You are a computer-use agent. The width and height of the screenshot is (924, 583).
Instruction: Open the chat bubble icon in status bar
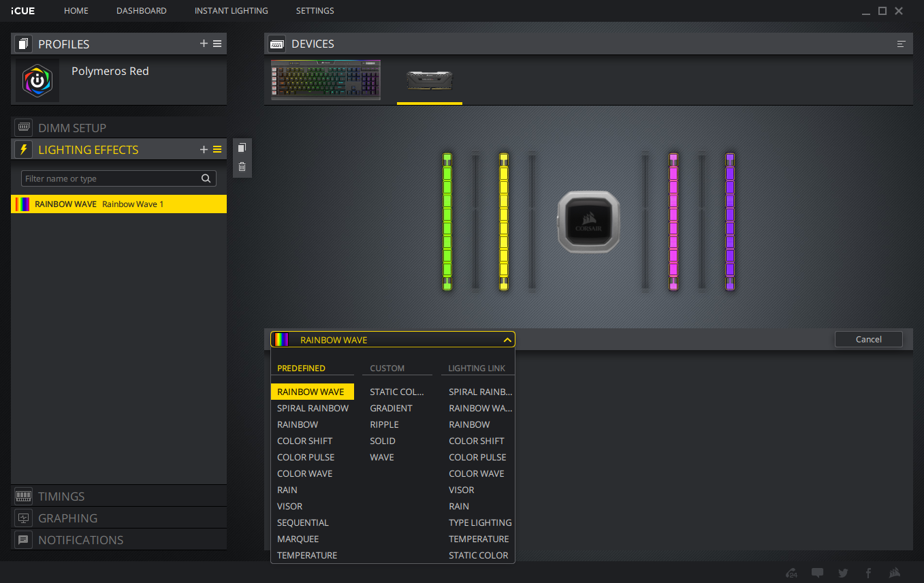click(818, 573)
